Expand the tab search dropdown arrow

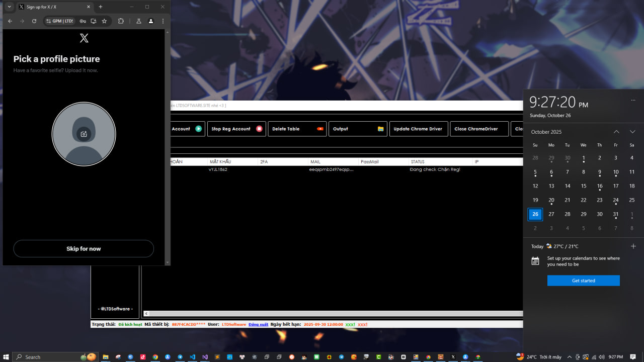tap(9, 7)
